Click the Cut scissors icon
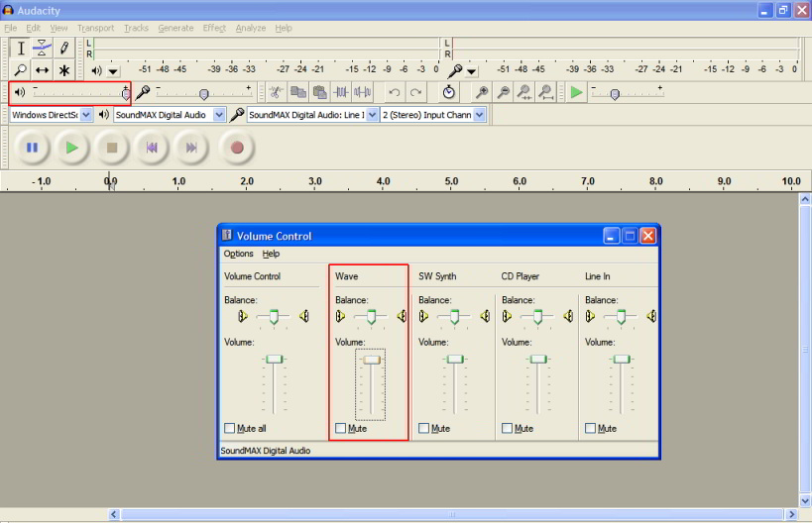812x523 pixels. tap(276, 92)
